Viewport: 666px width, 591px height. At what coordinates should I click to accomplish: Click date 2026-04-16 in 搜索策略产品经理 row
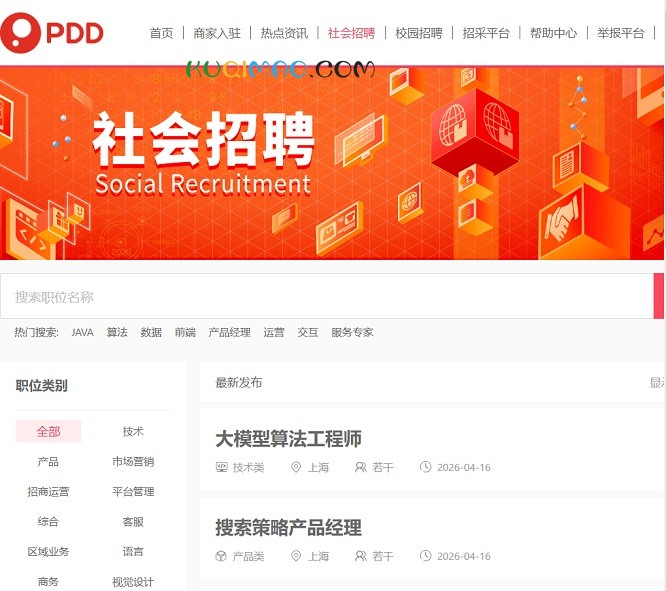pos(464,557)
